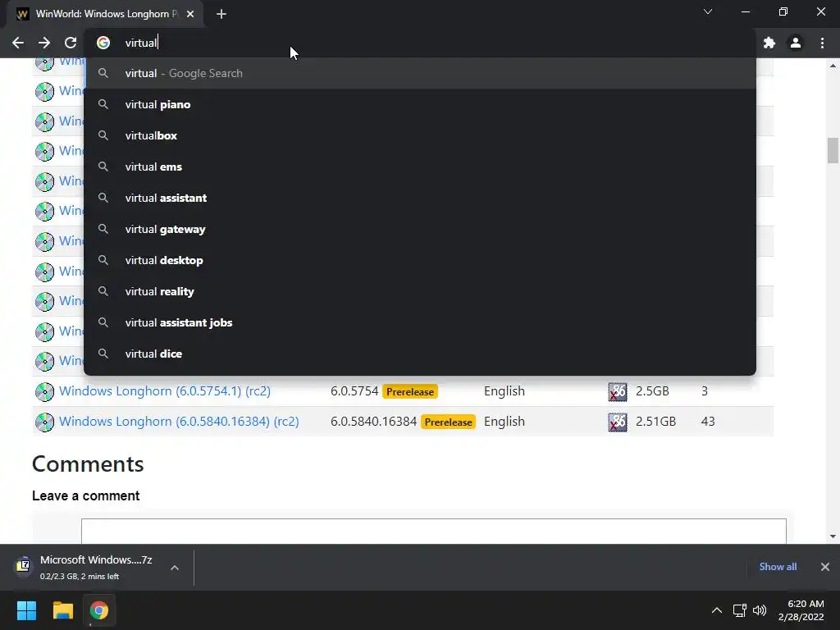Screen dimensions: 840x630
Task: Click the Prerelease badge next to 6.0.5840.16384
Action: 449,422
